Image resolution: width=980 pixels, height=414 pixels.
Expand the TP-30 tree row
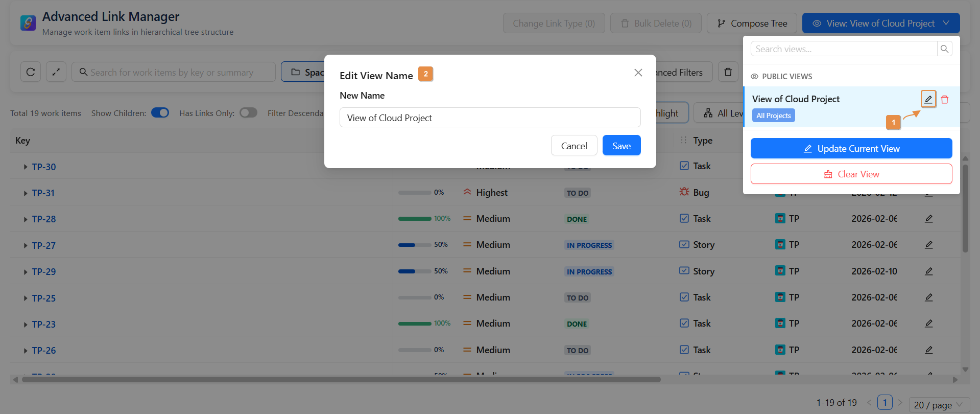click(x=25, y=167)
